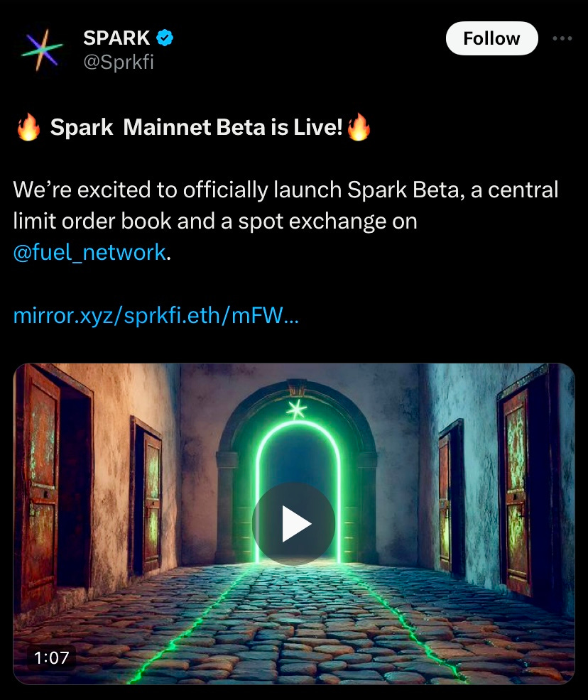This screenshot has height=700, width=588.
Task: Open the mirror.xyz/sprkfi.eth link
Action: (156, 316)
